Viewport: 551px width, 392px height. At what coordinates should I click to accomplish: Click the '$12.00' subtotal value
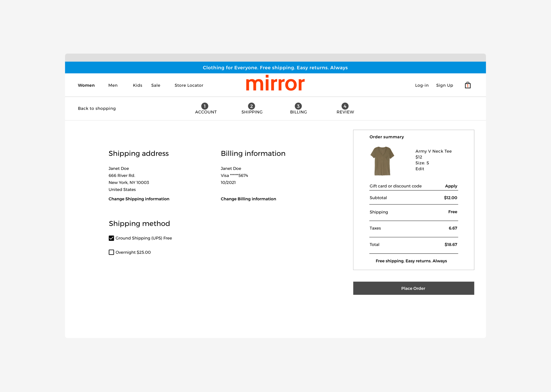[450, 198]
